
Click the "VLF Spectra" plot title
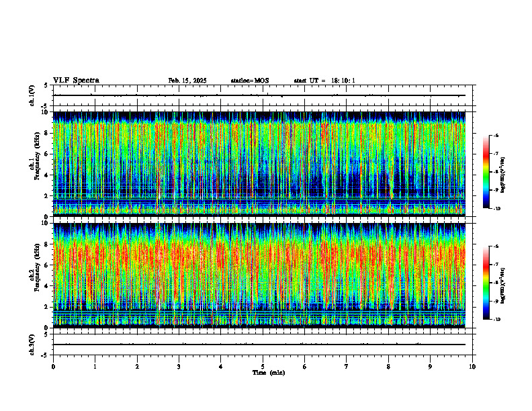(76, 81)
